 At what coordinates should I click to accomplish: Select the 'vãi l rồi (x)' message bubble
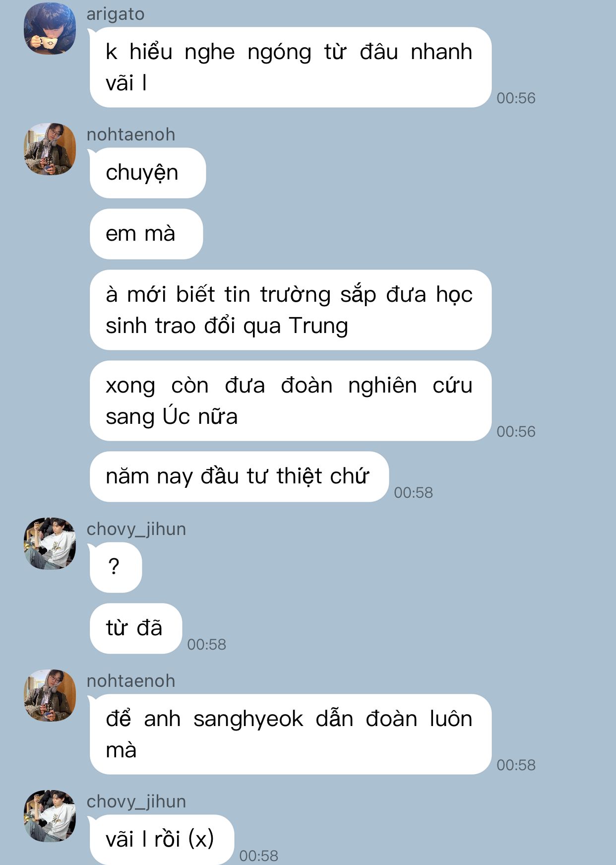click(x=161, y=840)
